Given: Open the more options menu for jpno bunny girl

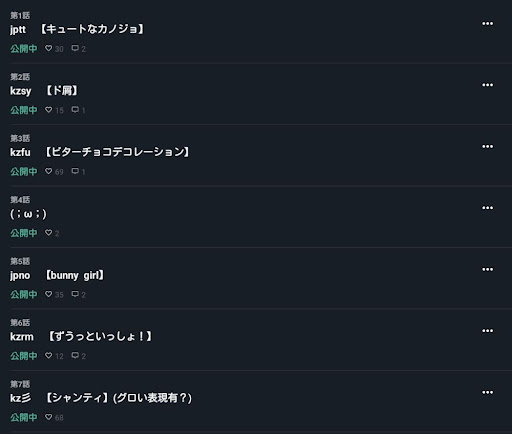Looking at the screenshot, I should click(487, 269).
